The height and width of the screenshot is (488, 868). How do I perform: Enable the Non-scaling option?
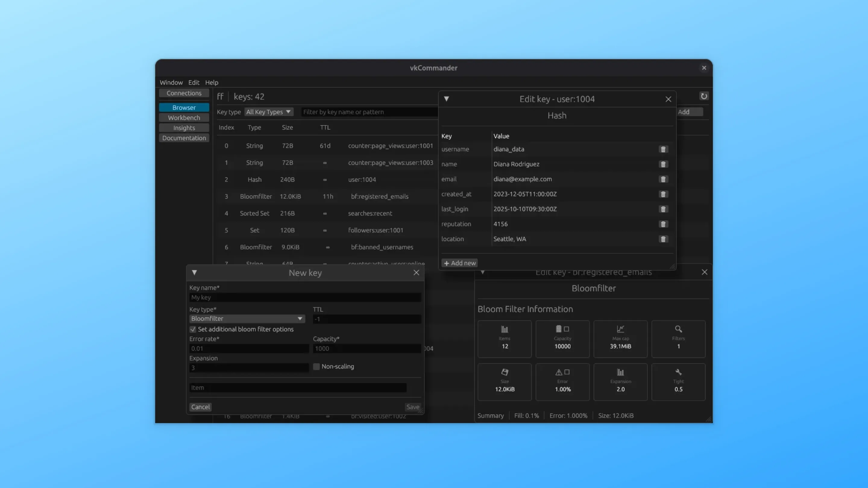(316, 366)
